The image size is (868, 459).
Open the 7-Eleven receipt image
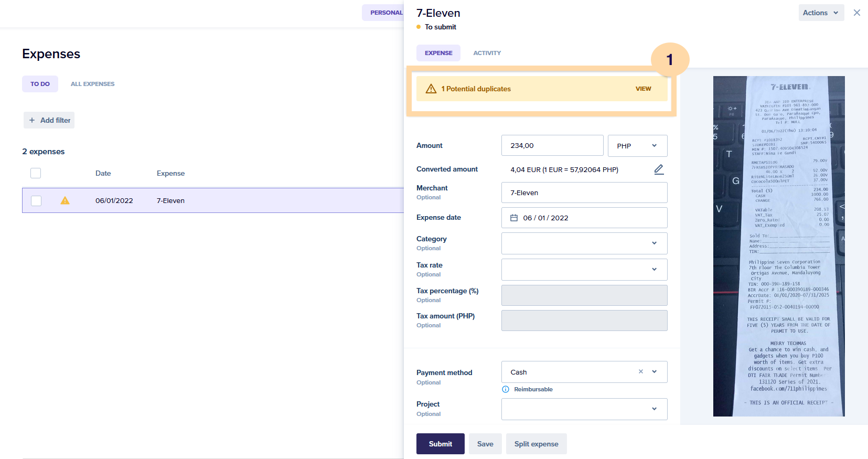(x=779, y=246)
